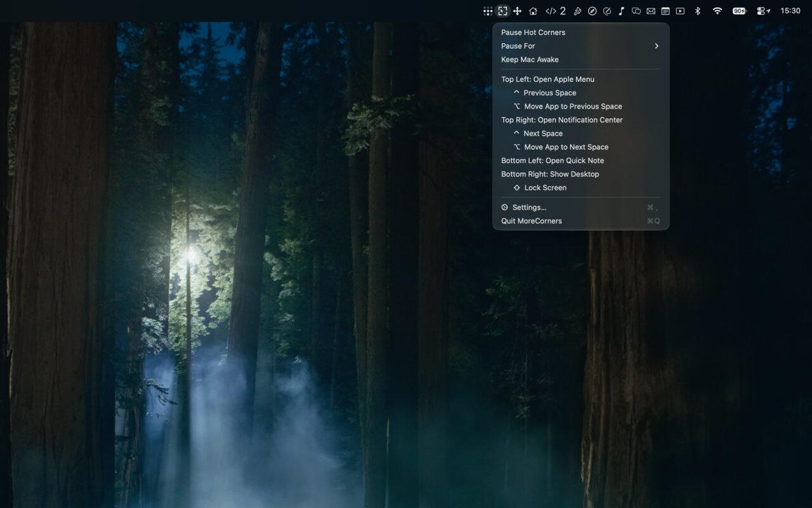Click the 15:30 clock

point(790,11)
